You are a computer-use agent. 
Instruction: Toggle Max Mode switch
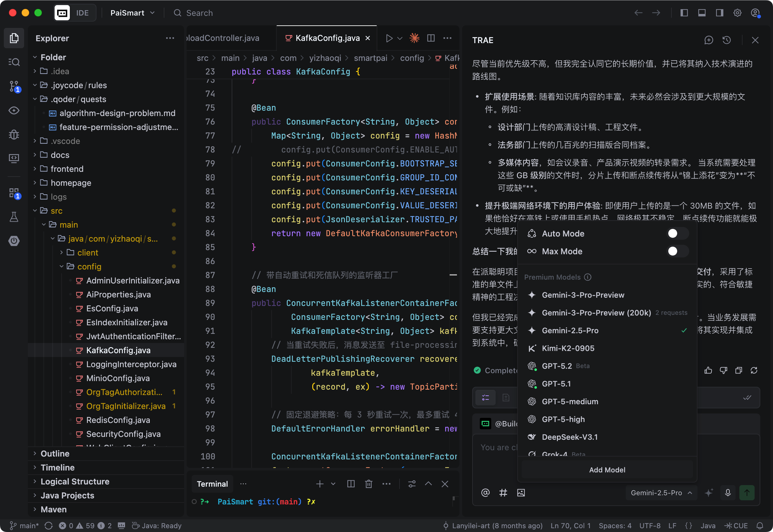(x=677, y=251)
